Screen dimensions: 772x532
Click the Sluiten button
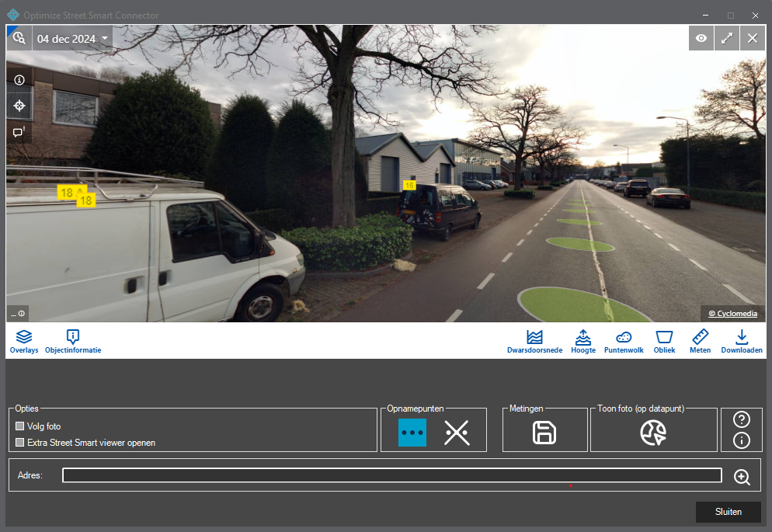click(x=729, y=512)
